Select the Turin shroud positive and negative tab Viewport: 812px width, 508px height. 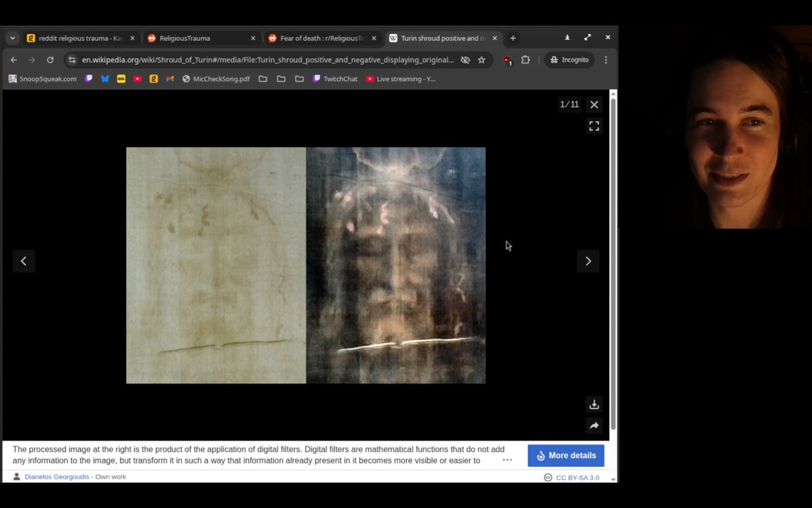coord(443,38)
